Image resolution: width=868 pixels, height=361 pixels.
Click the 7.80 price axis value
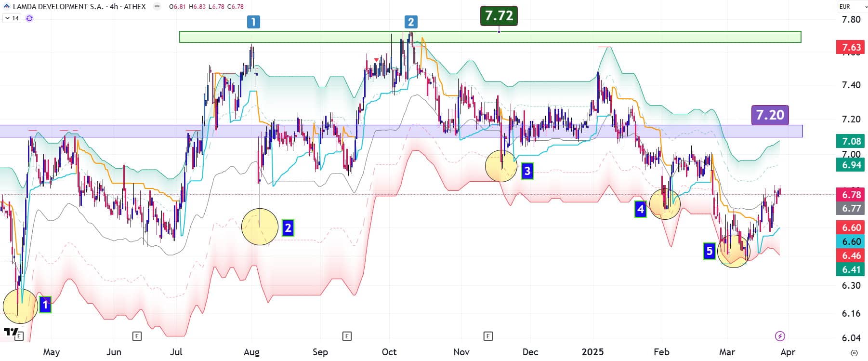[x=851, y=19]
